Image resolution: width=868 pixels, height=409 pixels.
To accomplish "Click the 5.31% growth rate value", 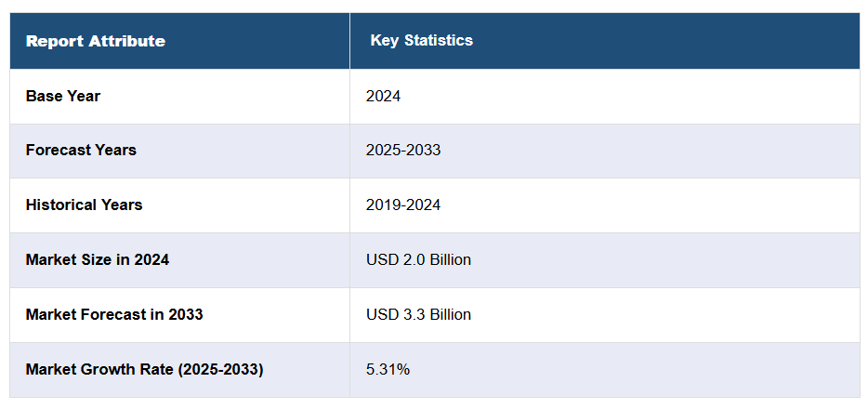I will pyautogui.click(x=388, y=369).
